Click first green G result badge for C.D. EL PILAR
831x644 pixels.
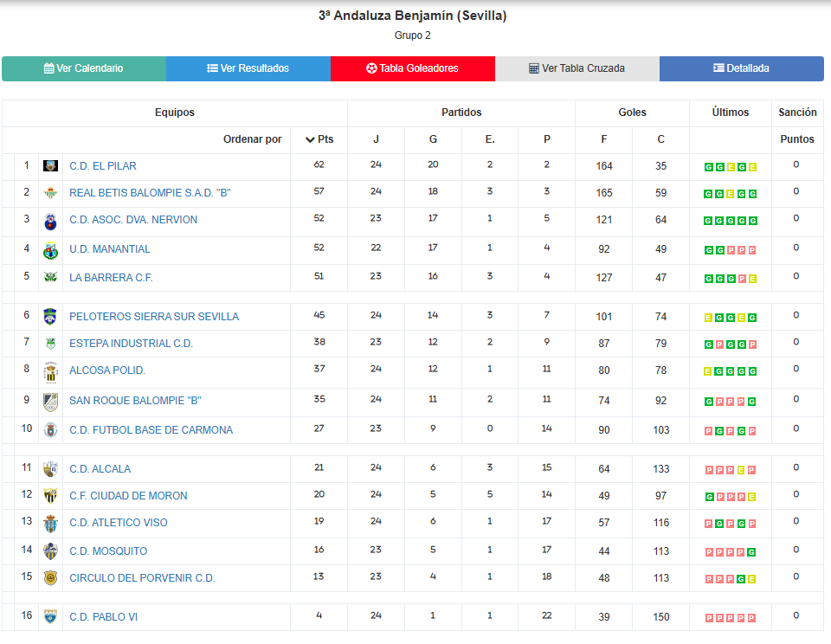tap(708, 167)
